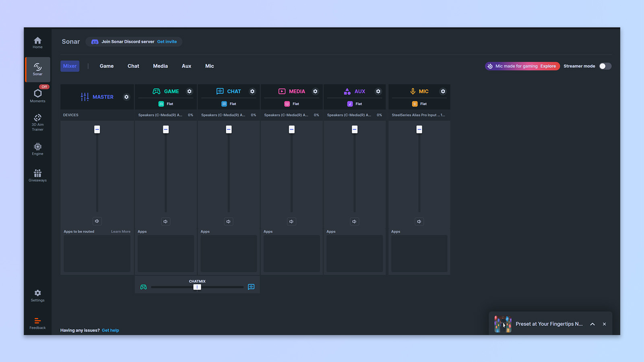644x362 pixels.
Task: Select Game channel output device dropdown
Action: (165, 115)
